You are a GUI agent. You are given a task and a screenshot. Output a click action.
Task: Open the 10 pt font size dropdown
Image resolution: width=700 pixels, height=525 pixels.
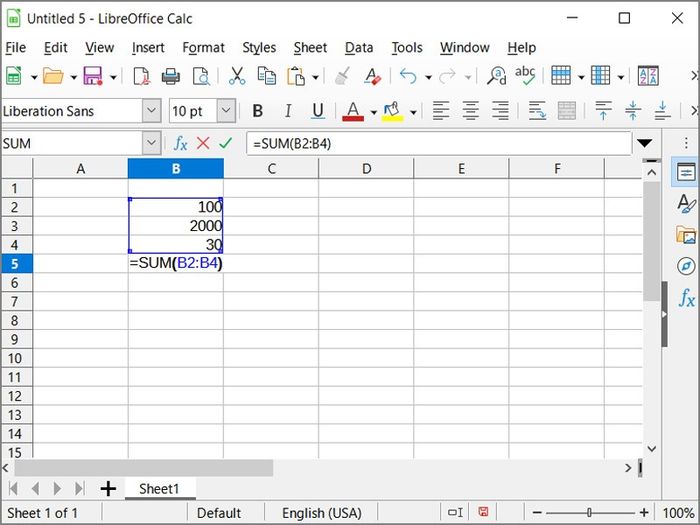[x=226, y=110]
